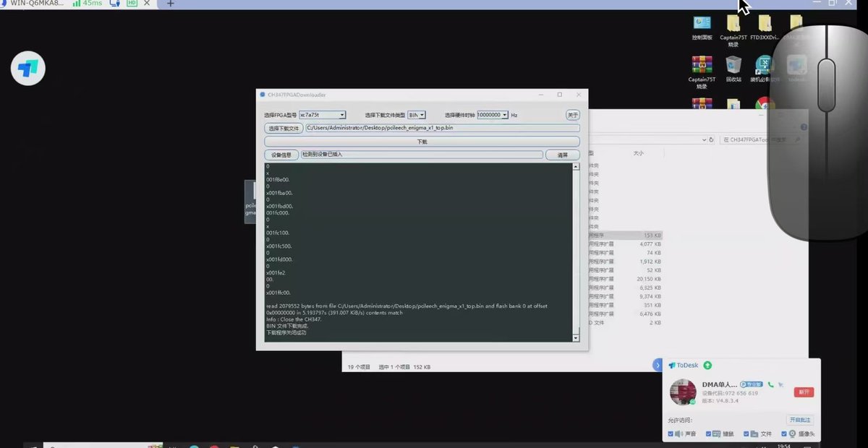Select the Explorer row sized 153 KB
Image resolution: width=868 pixels, height=448 pixels.
pyautogui.click(x=624, y=236)
